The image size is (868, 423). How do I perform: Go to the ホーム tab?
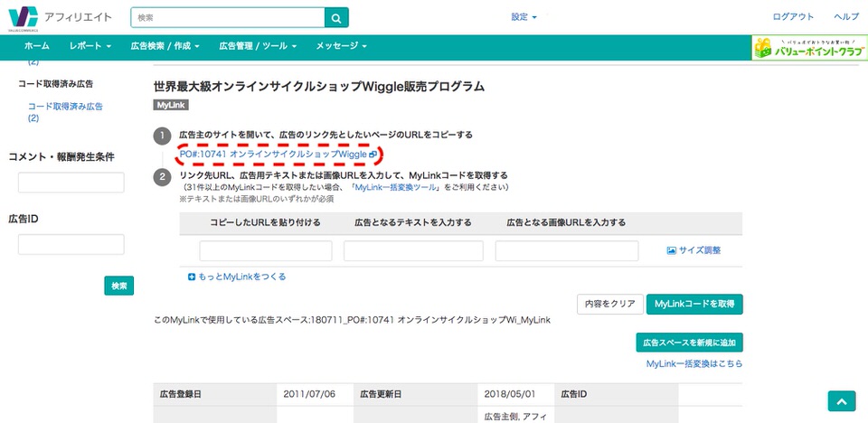click(36, 46)
